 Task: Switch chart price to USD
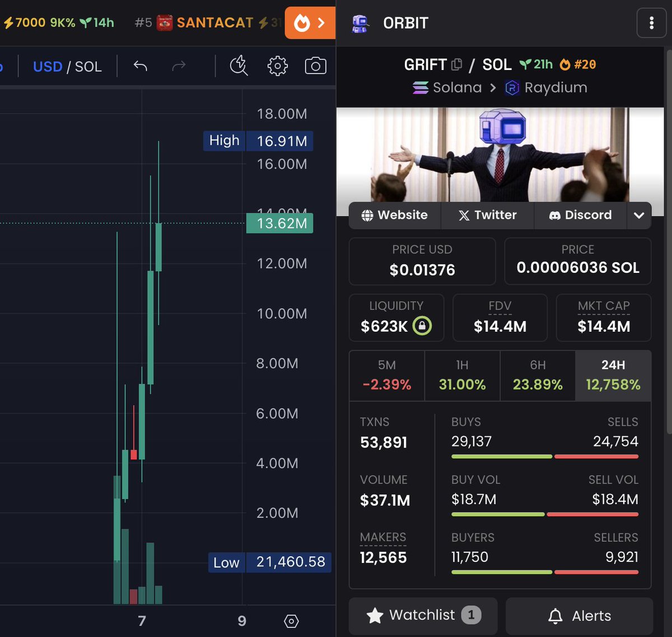[x=48, y=67]
